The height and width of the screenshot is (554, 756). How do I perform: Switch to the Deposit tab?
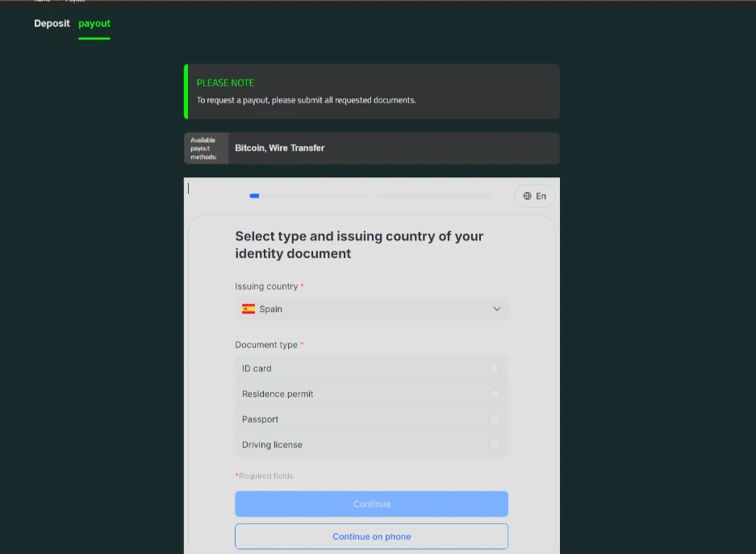pyautogui.click(x=52, y=23)
